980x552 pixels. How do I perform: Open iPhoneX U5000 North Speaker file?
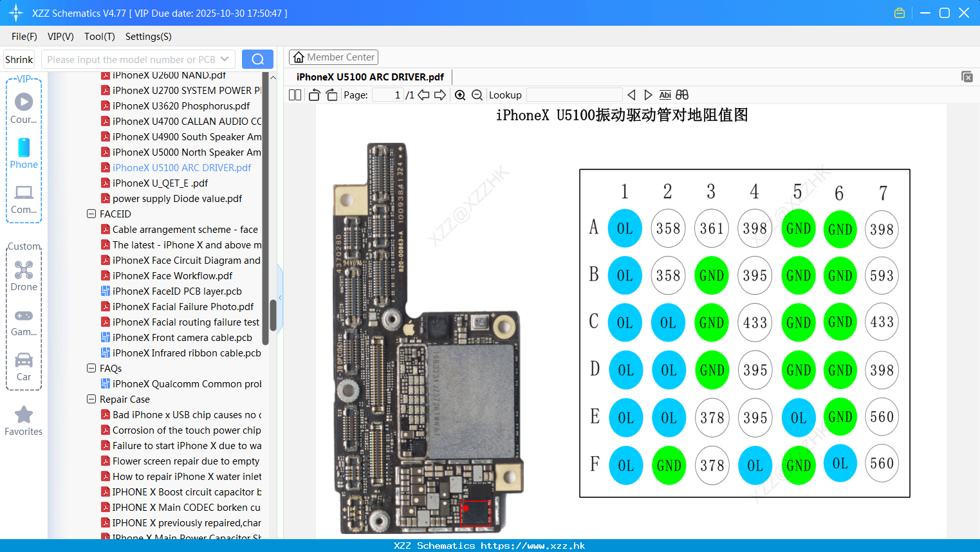pyautogui.click(x=187, y=152)
